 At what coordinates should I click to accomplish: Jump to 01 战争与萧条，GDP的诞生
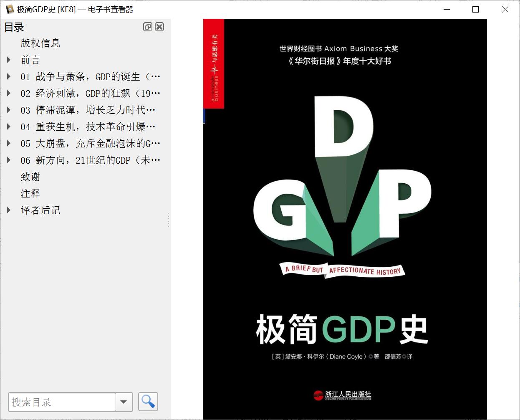91,76
